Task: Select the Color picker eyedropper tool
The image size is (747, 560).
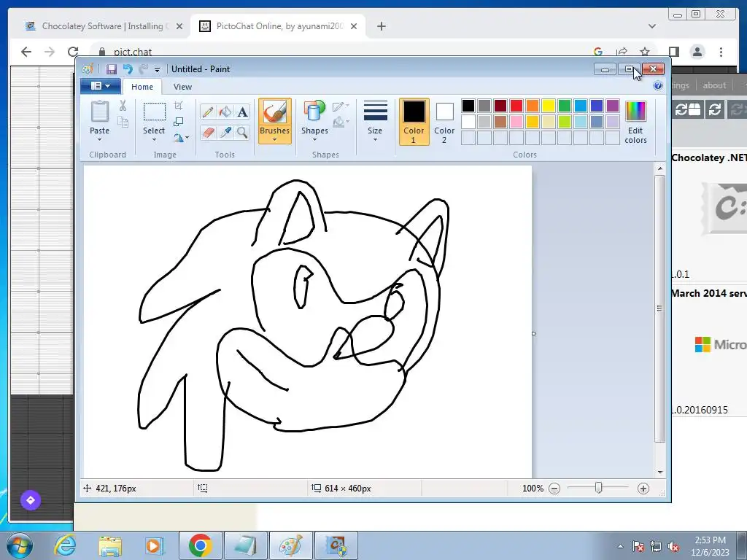Action: (x=225, y=132)
